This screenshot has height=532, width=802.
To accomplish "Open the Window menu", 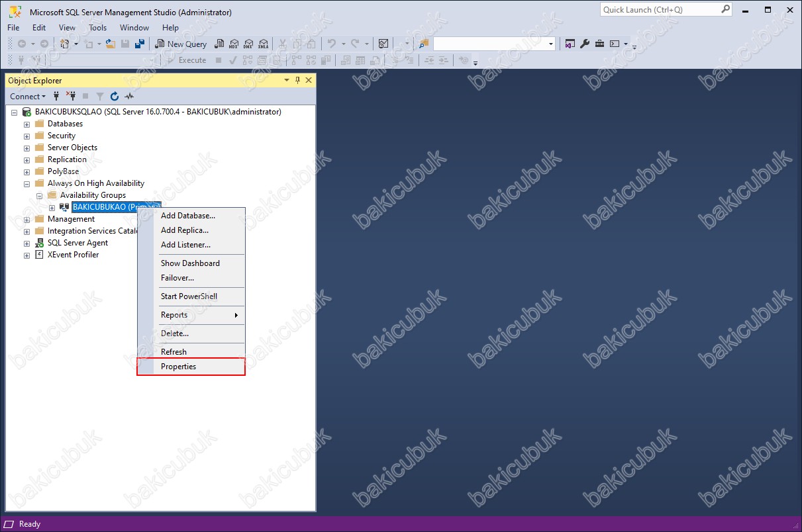I will 134,28.
